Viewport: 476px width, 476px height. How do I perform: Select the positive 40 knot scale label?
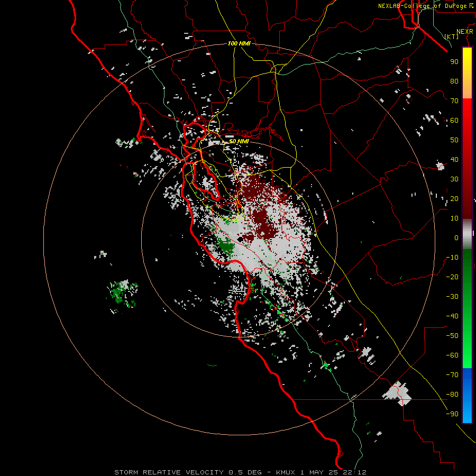454,159
